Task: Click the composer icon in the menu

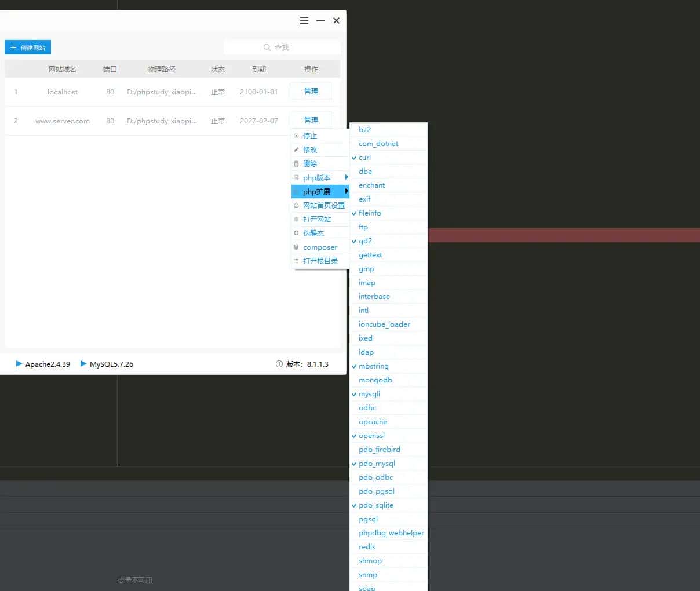Action: 297,247
